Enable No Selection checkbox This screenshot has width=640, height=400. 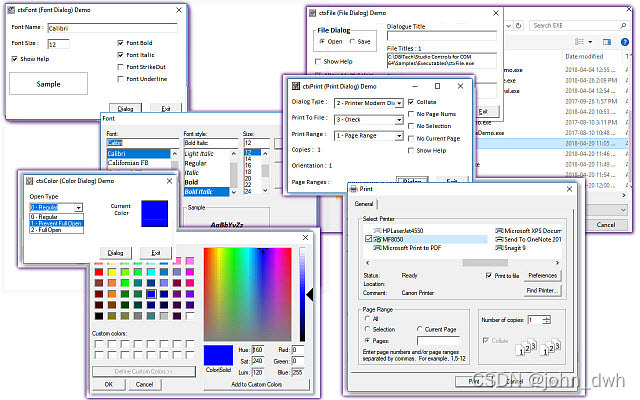(x=411, y=126)
